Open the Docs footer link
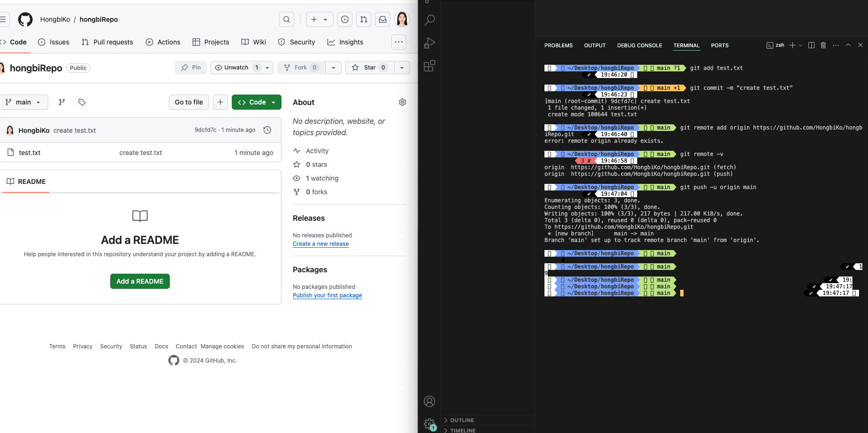The width and height of the screenshot is (868, 433). click(x=161, y=346)
